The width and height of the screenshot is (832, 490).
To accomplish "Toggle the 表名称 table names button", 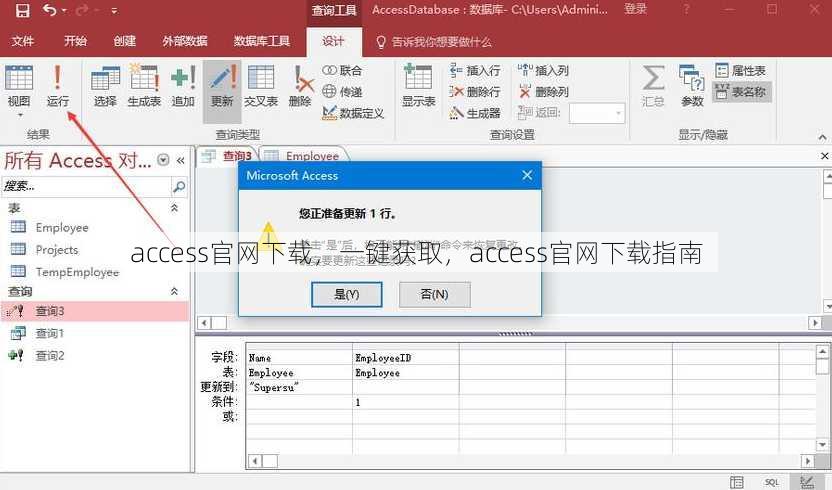I will point(741,92).
